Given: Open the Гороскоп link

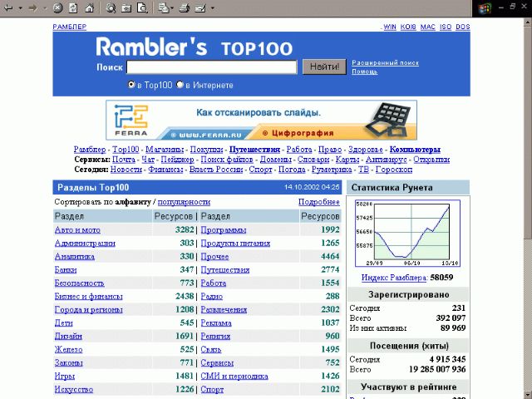Looking at the screenshot, I should tap(394, 170).
